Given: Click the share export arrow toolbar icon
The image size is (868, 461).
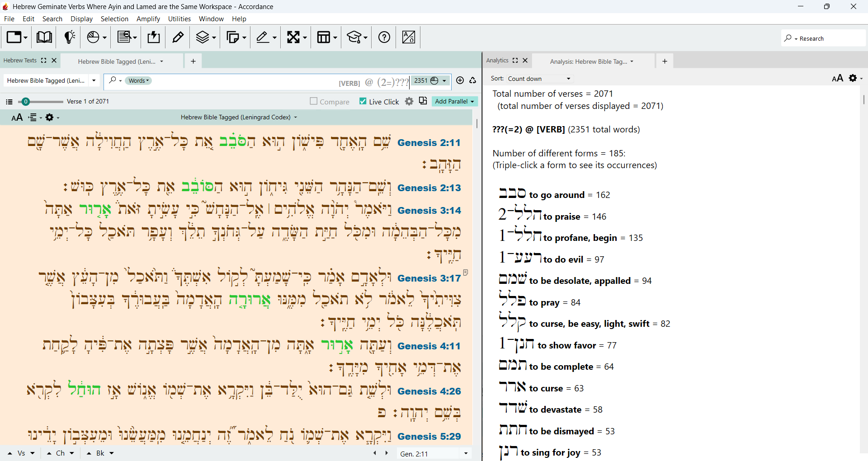Looking at the screenshot, I should (x=154, y=37).
